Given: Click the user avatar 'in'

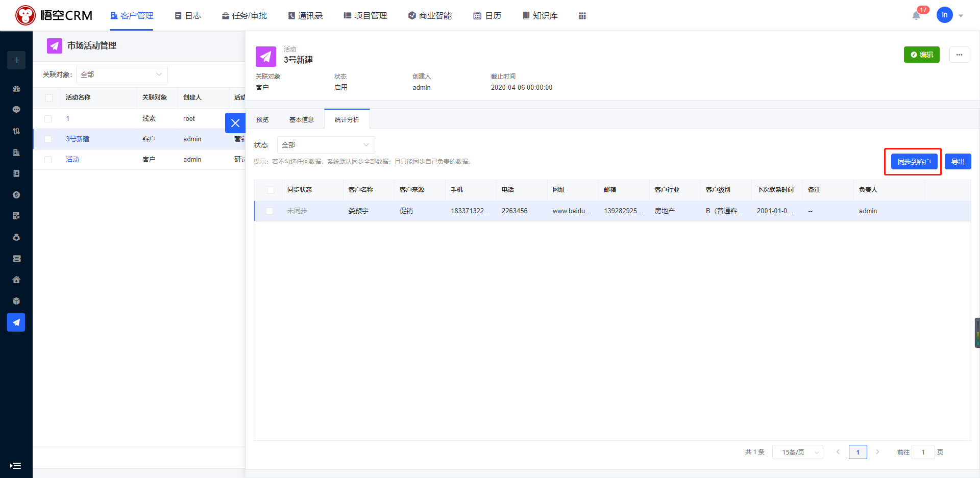Looking at the screenshot, I should pyautogui.click(x=945, y=15).
